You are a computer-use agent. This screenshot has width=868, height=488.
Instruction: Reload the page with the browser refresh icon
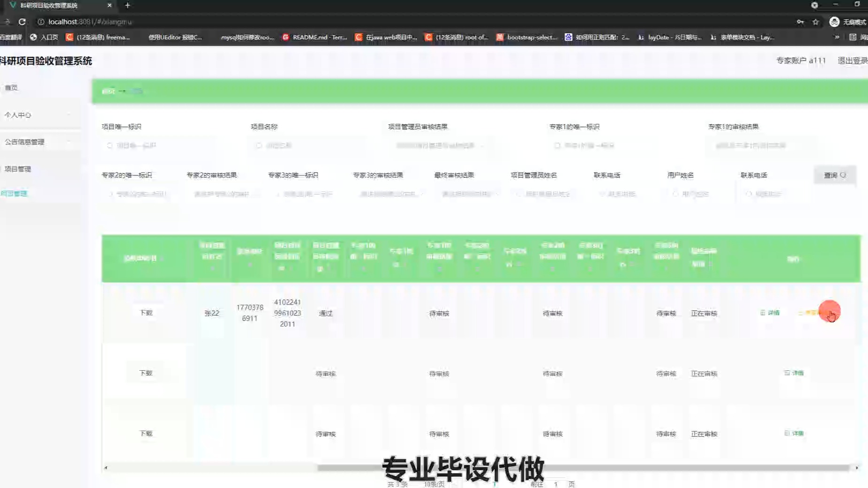[x=22, y=22]
